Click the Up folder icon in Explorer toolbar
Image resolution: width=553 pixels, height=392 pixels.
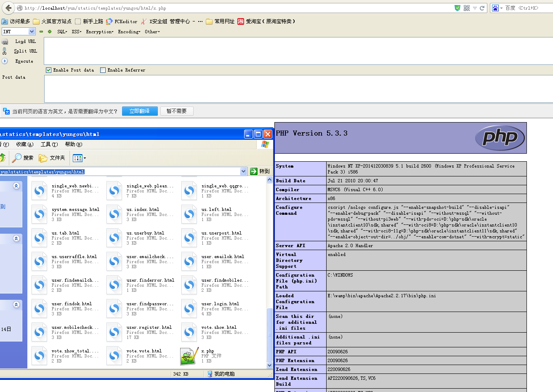[x=3, y=158]
